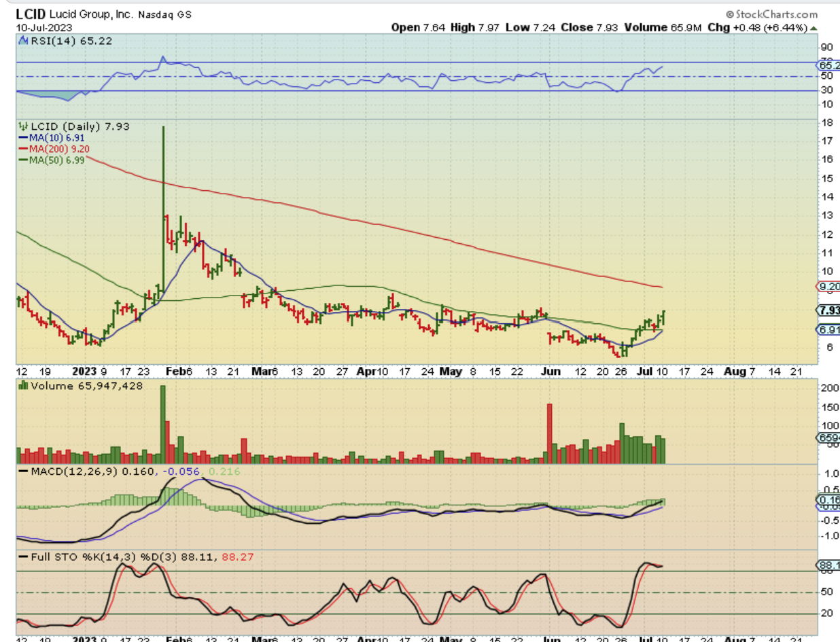Click the 7.93 last price tag
Viewport: 840px width, 642px height.
(828, 311)
